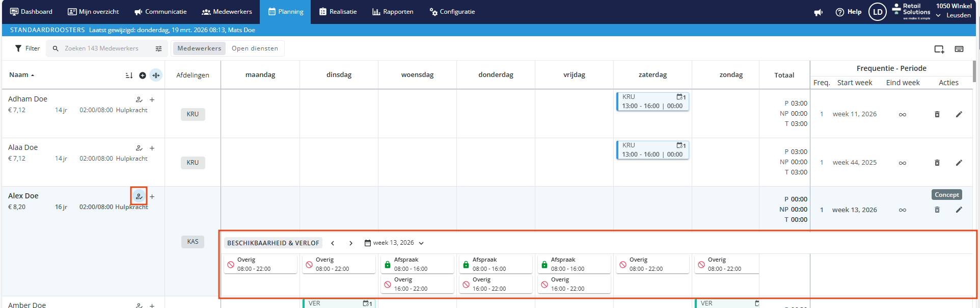Open the Rapporten menu
Image resolution: width=980 pixels, height=308 pixels.
[392, 12]
